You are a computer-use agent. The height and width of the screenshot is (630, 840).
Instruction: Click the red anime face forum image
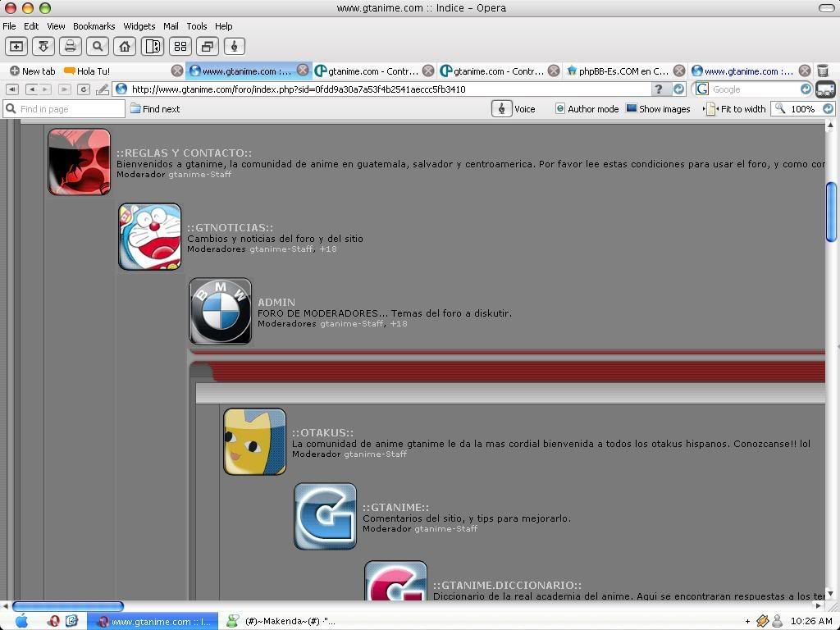tap(80, 162)
